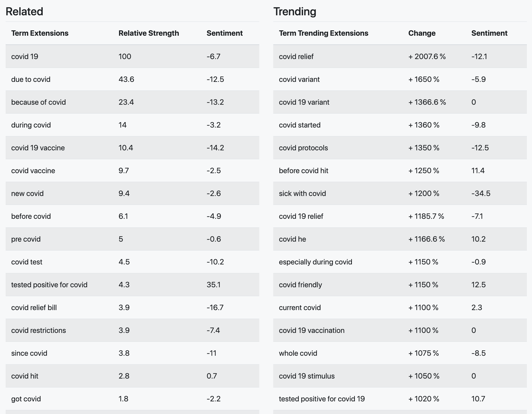
Task: Click the Sentiment header in Trending table
Action: coord(489,33)
